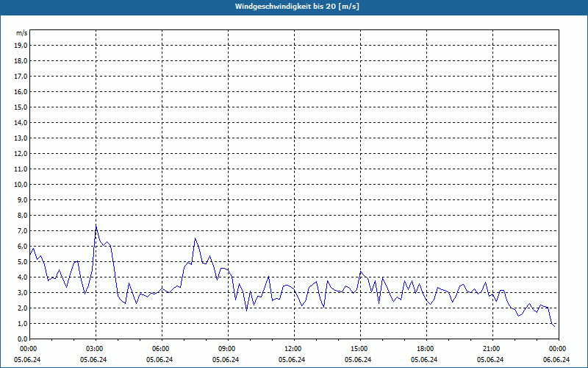Click the wind speed peak at 03:00

(x=96, y=226)
